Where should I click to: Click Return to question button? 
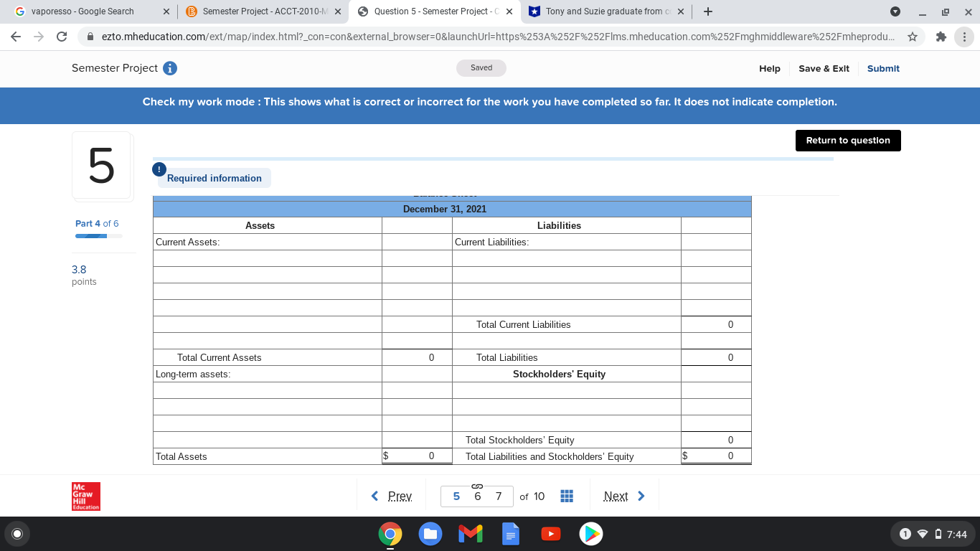coord(848,141)
